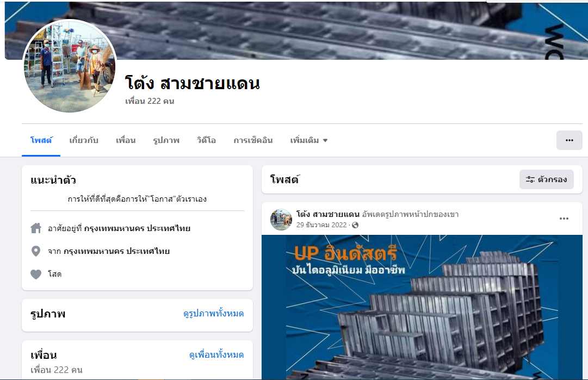
Task: Open the post's three-dots menu
Action: [x=564, y=219]
